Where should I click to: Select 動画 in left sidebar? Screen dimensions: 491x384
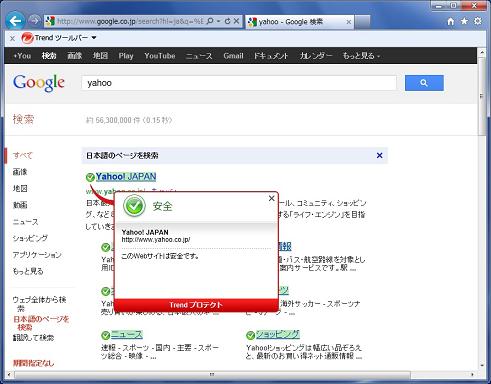click(x=20, y=205)
